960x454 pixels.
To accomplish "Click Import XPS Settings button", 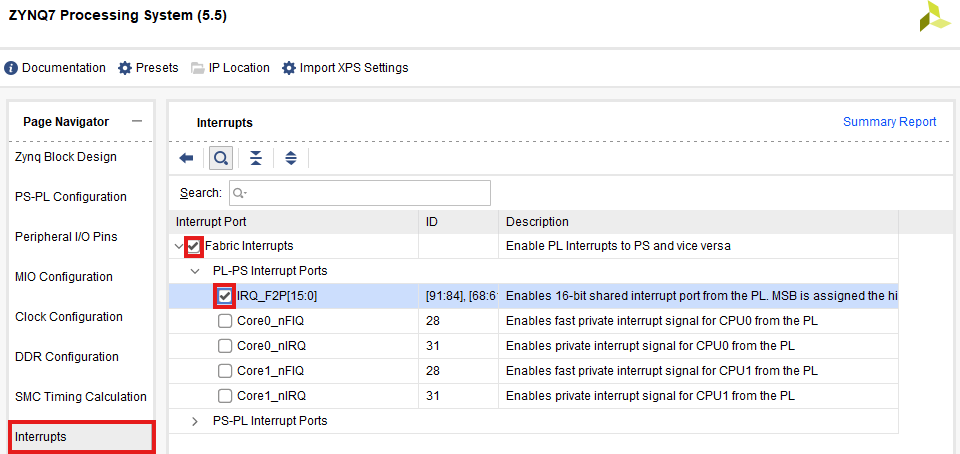I will (x=345, y=68).
